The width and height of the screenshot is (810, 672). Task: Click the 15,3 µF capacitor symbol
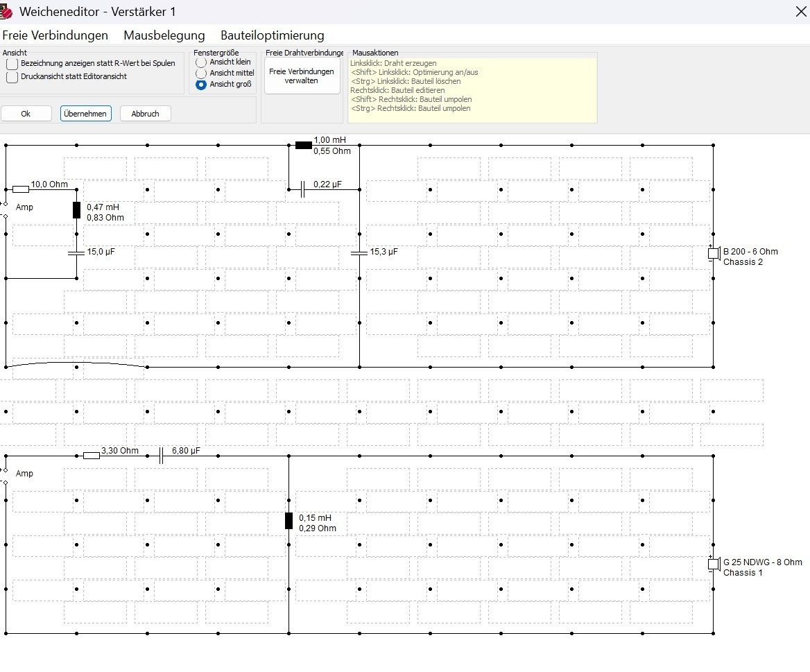359,252
